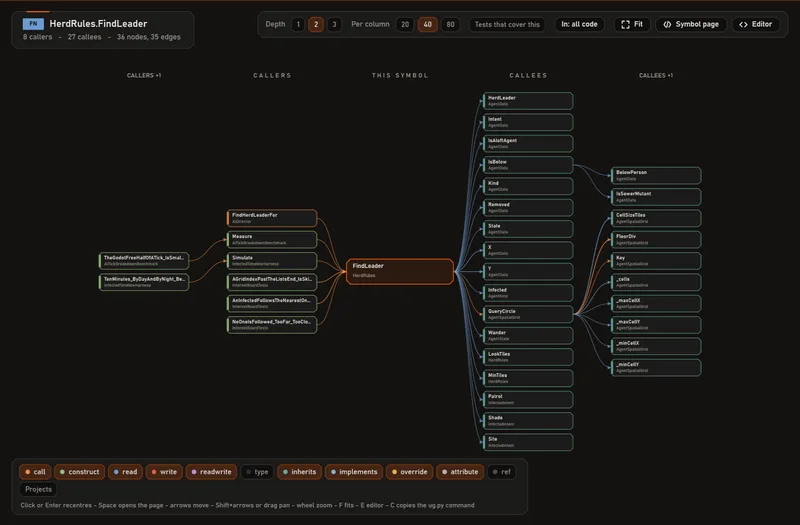Toggle the call edge filter

point(35,472)
